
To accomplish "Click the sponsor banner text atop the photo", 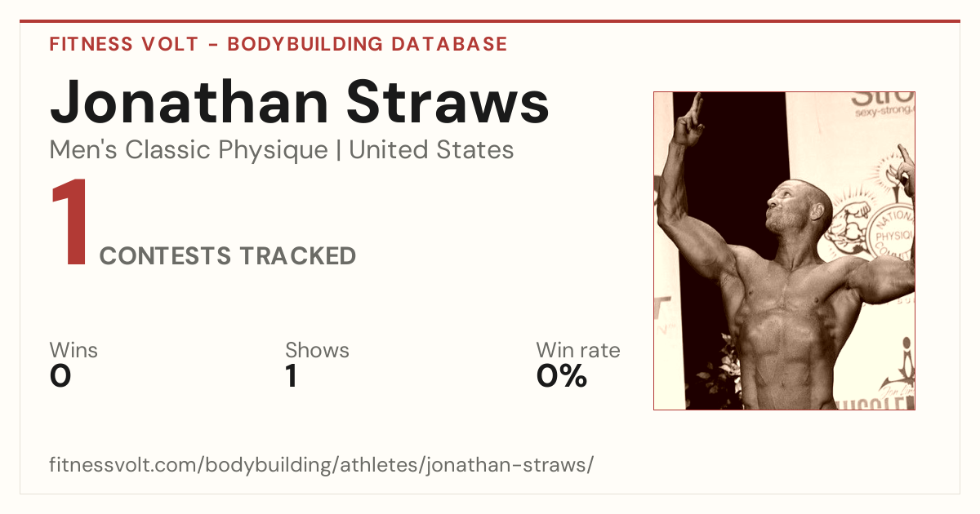I will click(882, 104).
